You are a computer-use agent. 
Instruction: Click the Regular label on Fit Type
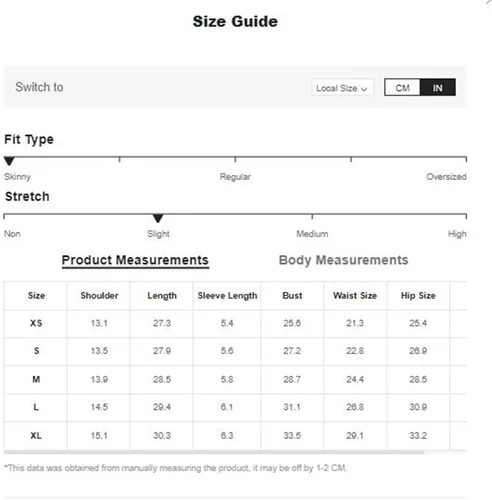[235, 177]
